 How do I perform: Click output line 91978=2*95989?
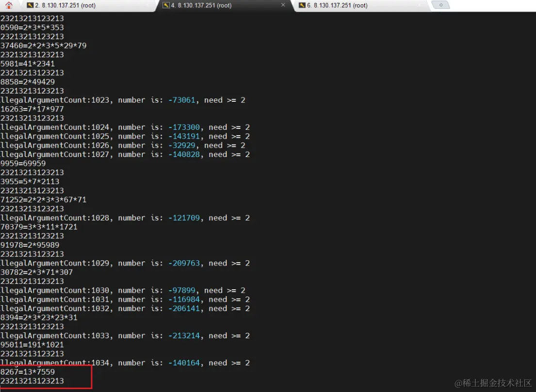(x=30, y=245)
